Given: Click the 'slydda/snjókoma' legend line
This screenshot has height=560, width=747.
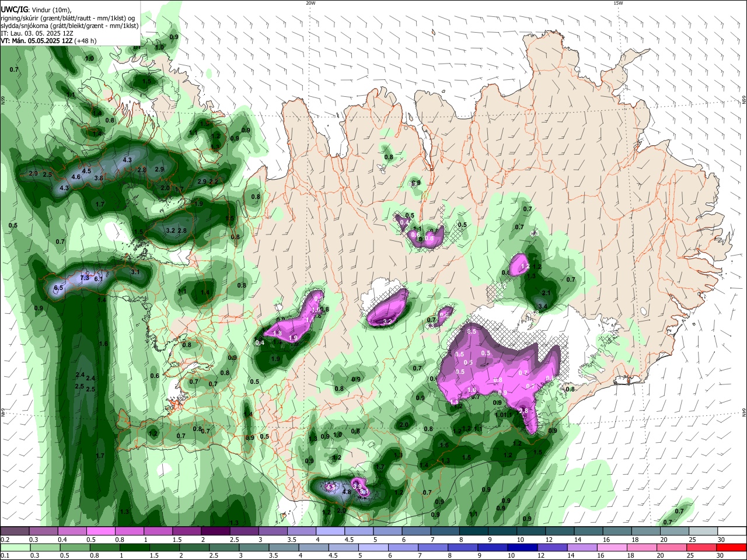Looking at the screenshot, I should [69, 26].
